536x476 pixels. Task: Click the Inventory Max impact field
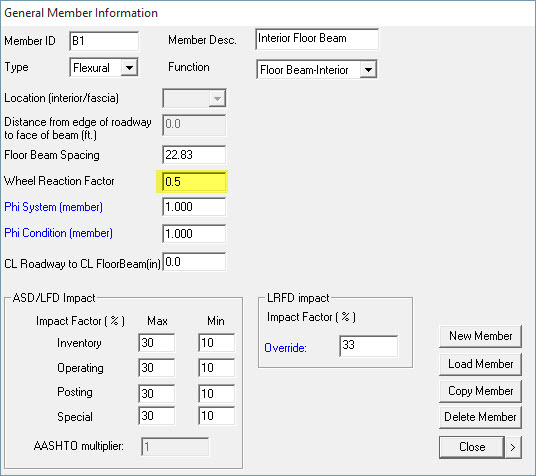pyautogui.click(x=157, y=343)
